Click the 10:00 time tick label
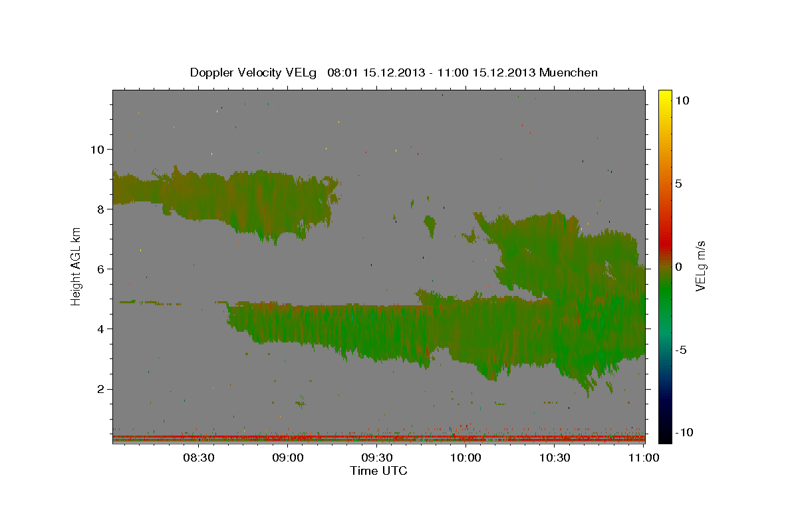This screenshot has width=798, height=532. click(x=465, y=458)
